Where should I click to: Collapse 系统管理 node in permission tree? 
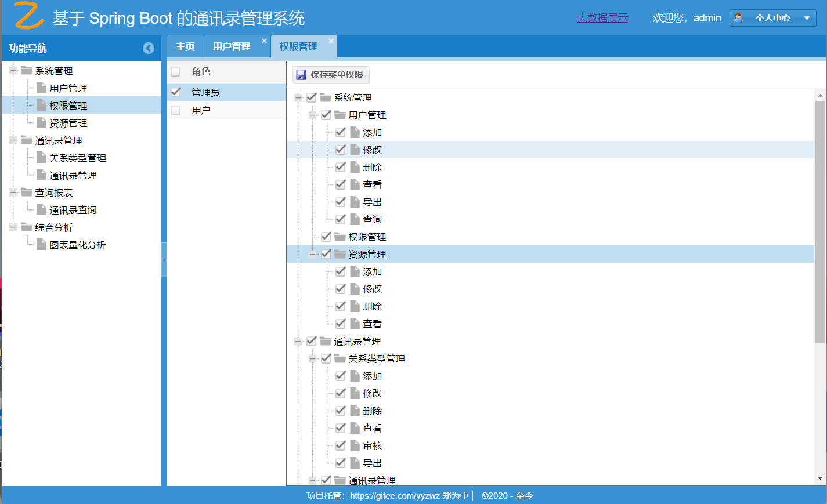(298, 97)
